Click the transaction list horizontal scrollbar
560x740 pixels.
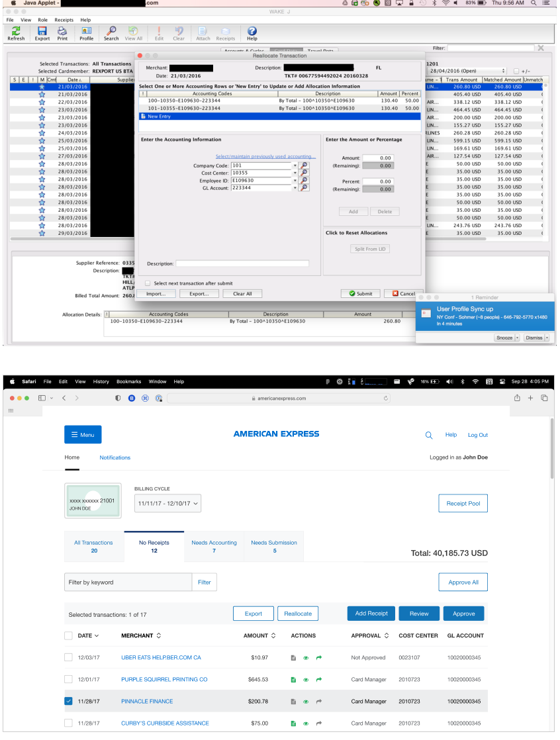click(x=248, y=239)
